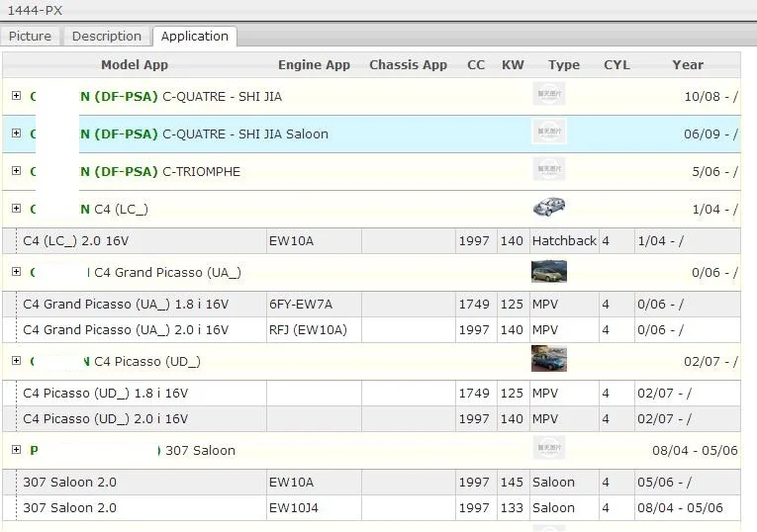757x532 pixels.
Task: Collapse the C4 (LC_) group
Action: [x=17, y=209]
